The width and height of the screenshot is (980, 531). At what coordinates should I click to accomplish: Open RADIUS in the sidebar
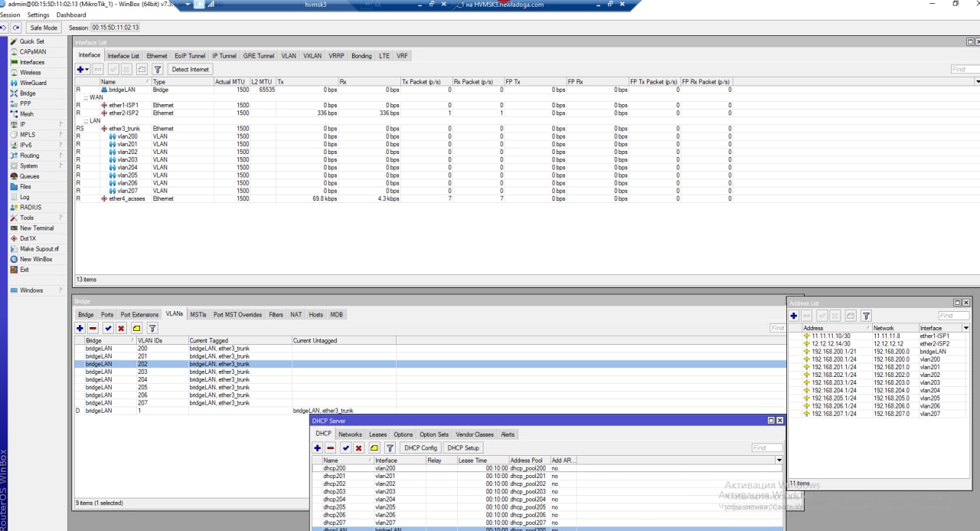coord(31,207)
